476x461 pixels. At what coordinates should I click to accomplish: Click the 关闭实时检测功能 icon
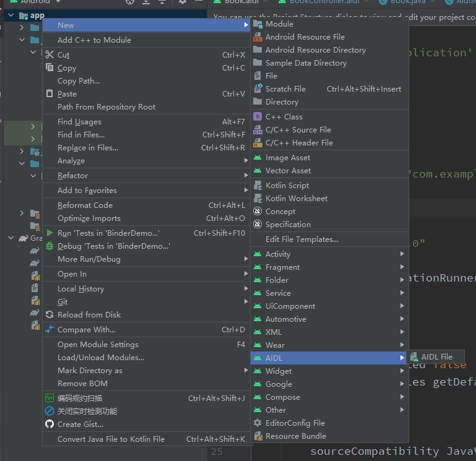pyautogui.click(x=50, y=411)
